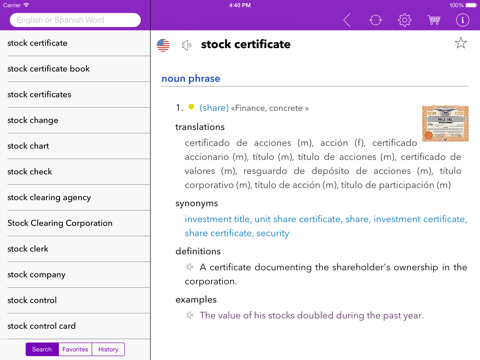This screenshot has width=480, height=360.
Task: Switch to the History tab
Action: tap(108, 349)
